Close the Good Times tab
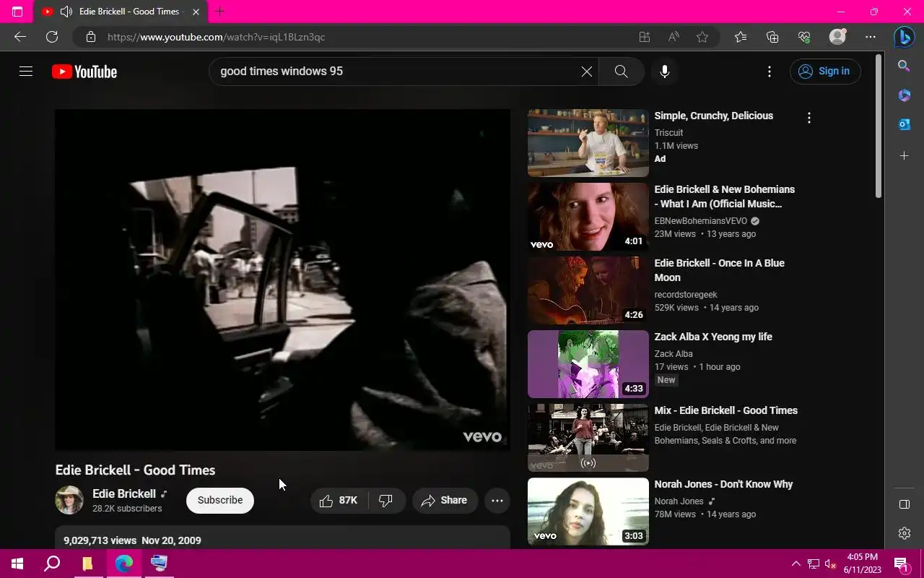Image resolution: width=924 pixels, height=578 pixels. tap(196, 12)
